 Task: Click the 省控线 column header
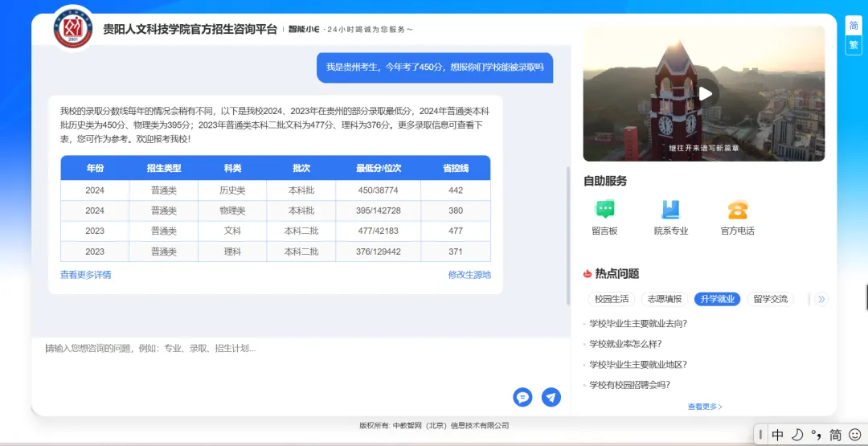pos(456,168)
